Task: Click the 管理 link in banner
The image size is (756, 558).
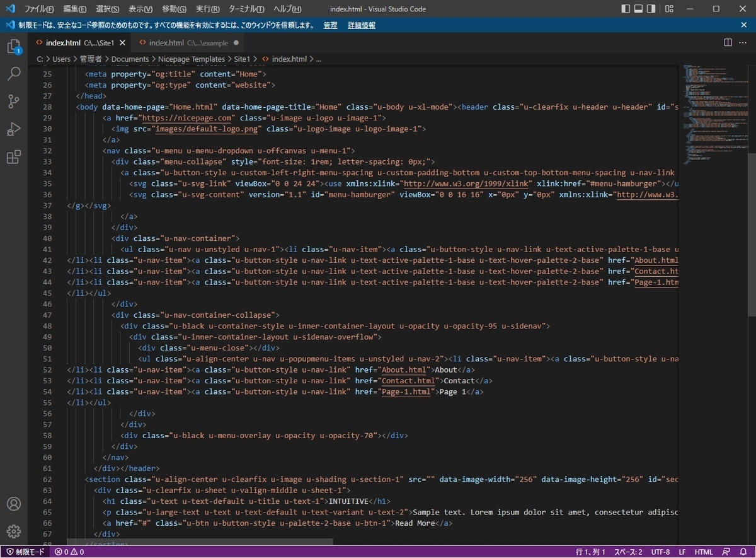Action: pyautogui.click(x=330, y=25)
